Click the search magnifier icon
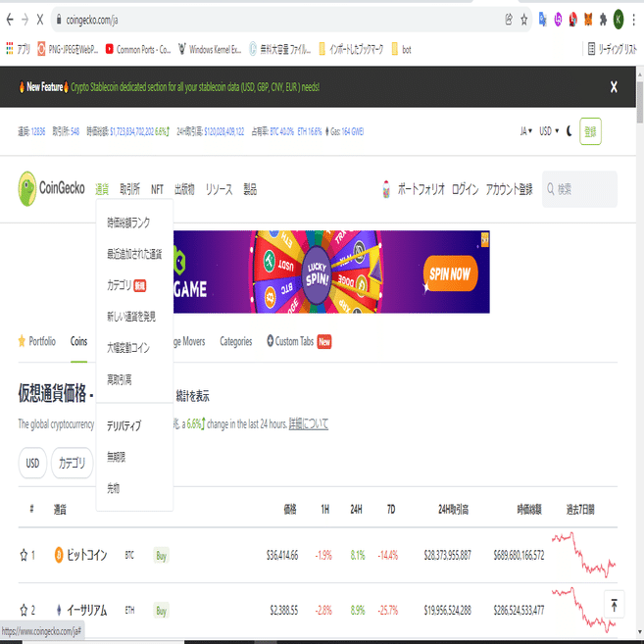 [550, 189]
